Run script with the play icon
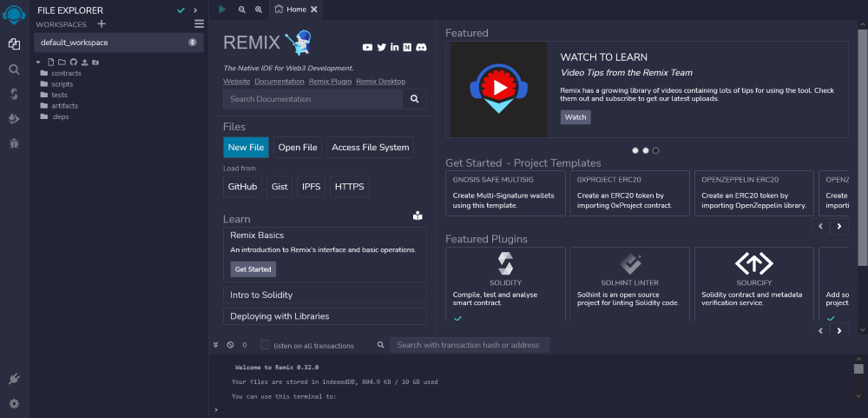The image size is (868, 418). click(222, 9)
